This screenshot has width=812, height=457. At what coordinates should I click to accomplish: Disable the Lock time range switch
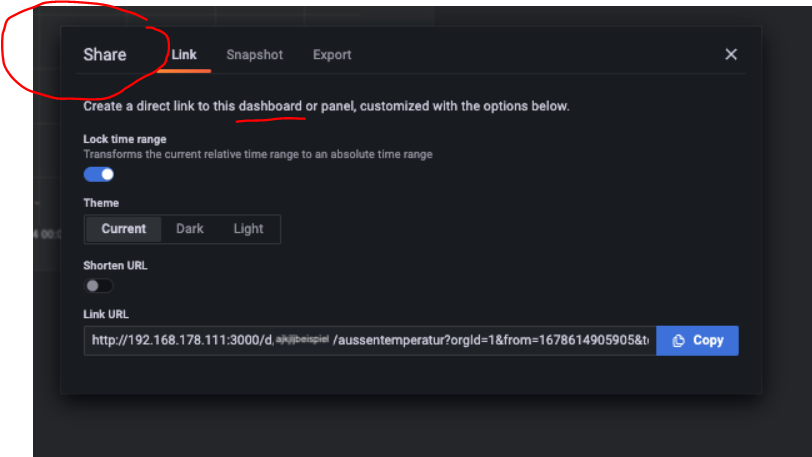(98, 175)
